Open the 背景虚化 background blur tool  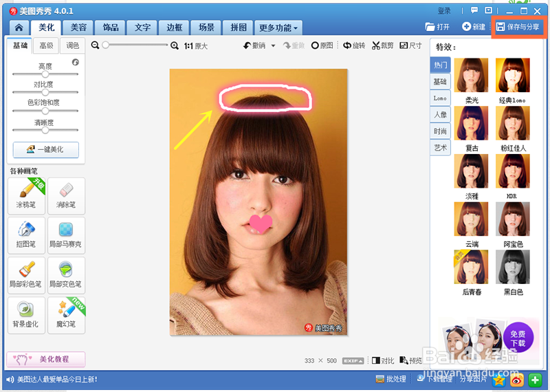(x=26, y=315)
